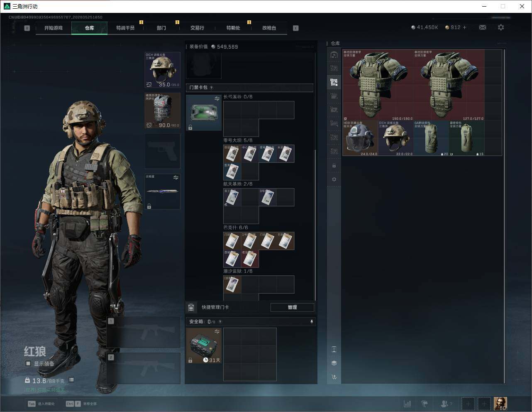Open the mail envelope icon
This screenshot has height=412, width=532.
pos(482,27)
